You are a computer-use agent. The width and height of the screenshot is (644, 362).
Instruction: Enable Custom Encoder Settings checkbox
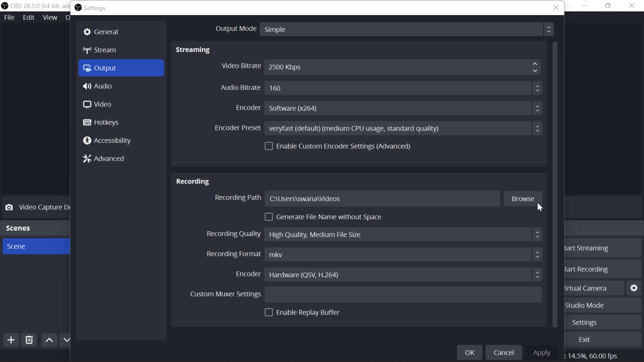(x=269, y=146)
